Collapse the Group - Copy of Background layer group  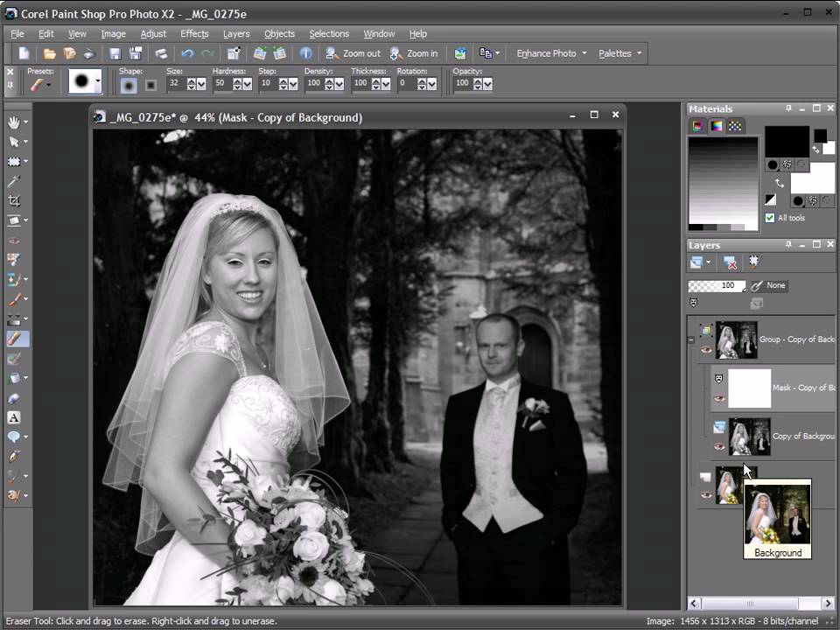(691, 340)
